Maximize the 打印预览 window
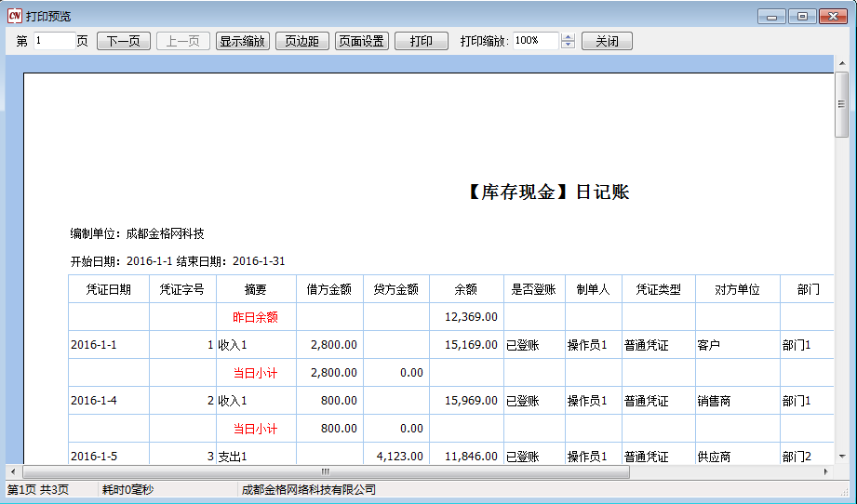Viewport: 857px width, 504px height. pos(801,16)
